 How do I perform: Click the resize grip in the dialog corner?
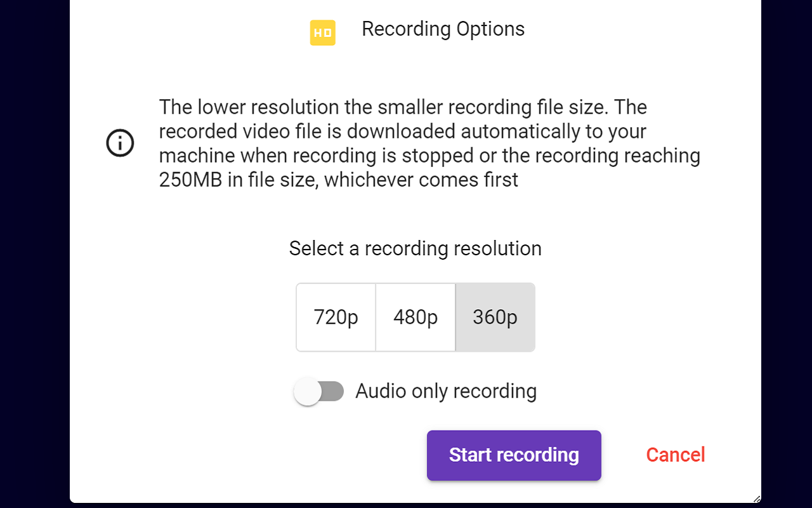pyautogui.click(x=756, y=499)
